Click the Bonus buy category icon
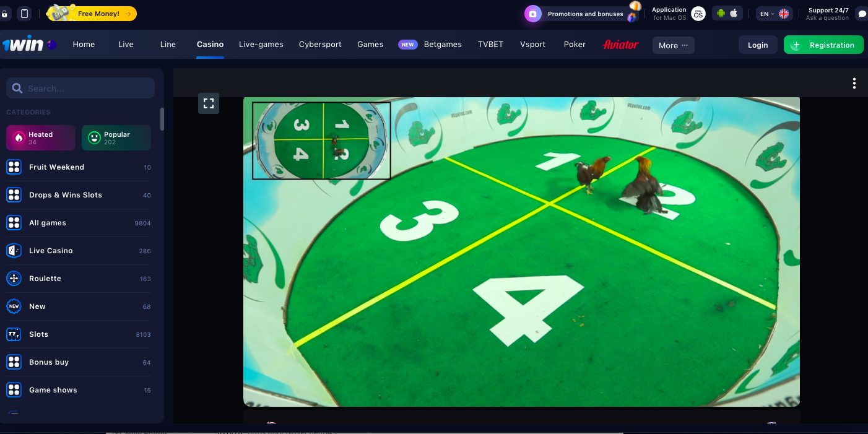 [14, 362]
